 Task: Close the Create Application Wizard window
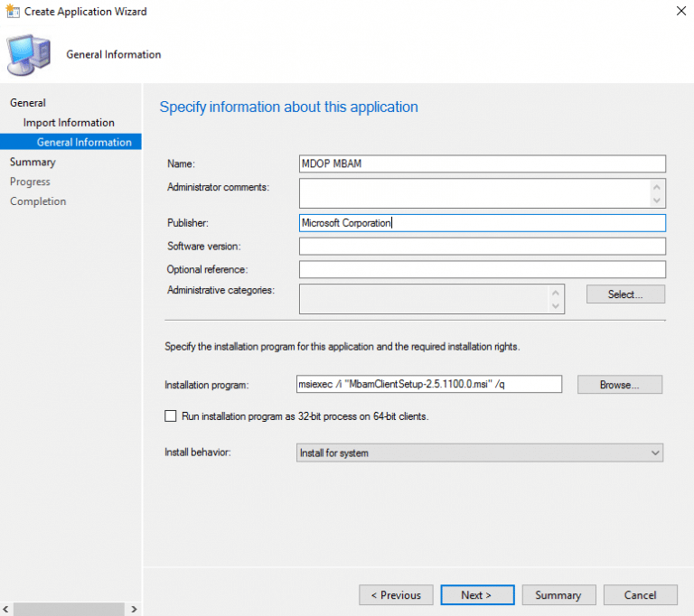[679, 12]
